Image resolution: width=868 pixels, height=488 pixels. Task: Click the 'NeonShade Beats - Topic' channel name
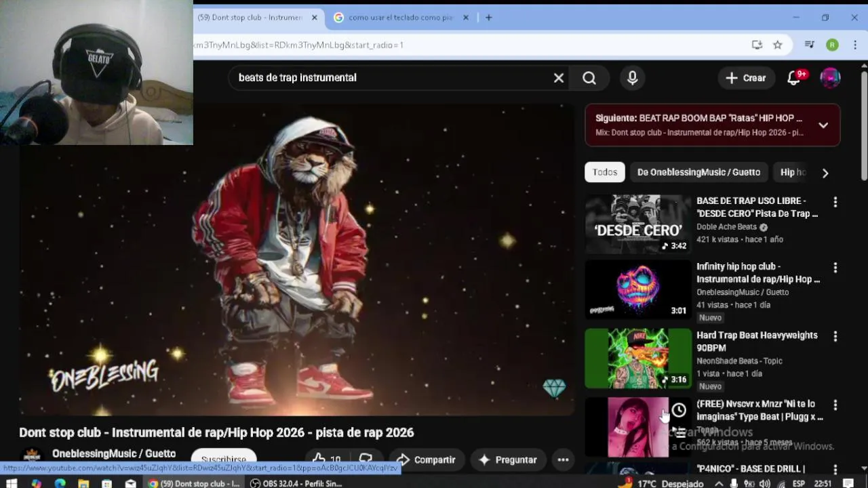(x=739, y=361)
